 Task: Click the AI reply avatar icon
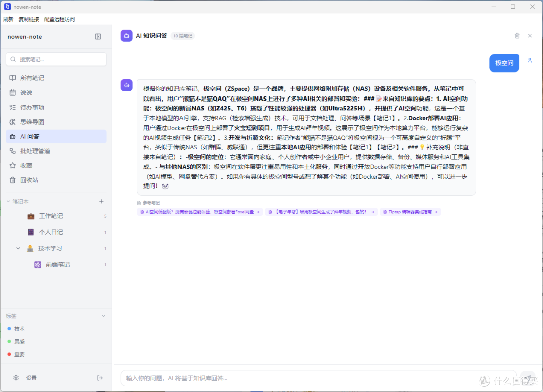[x=126, y=85]
